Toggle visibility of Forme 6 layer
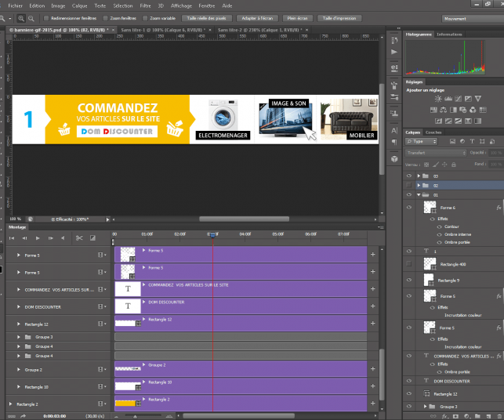The image size is (504, 420). click(410, 208)
